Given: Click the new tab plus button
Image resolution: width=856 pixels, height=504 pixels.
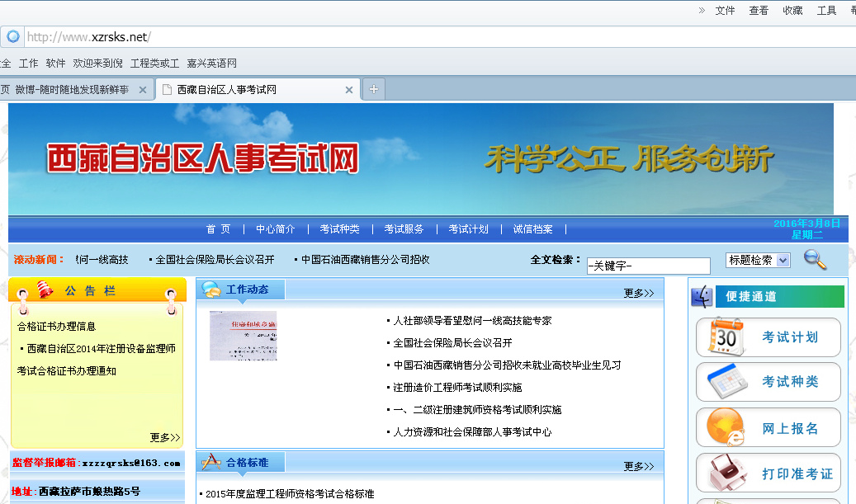Looking at the screenshot, I should point(373,89).
